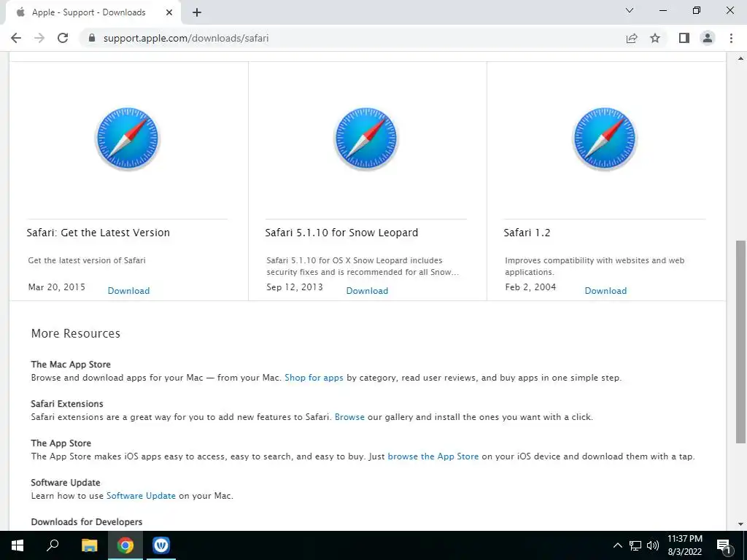Open 'Safari 5.1.10 for Snow Leopard' title
Screen dimensions: 747x560
[341, 233]
